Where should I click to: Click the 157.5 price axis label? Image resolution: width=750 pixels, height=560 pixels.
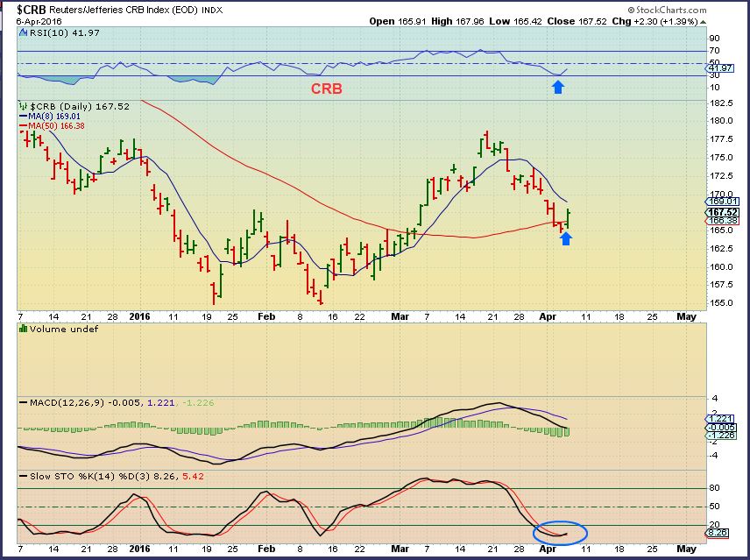tap(721, 285)
